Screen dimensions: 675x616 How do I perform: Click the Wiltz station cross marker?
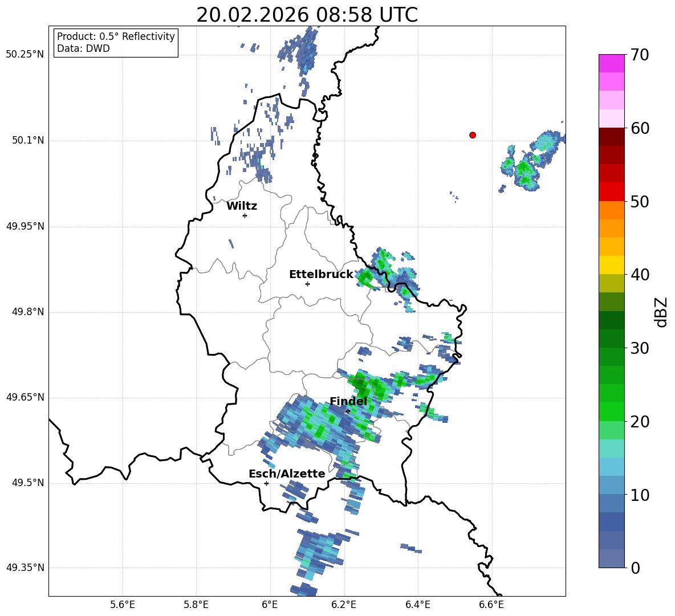coord(245,215)
